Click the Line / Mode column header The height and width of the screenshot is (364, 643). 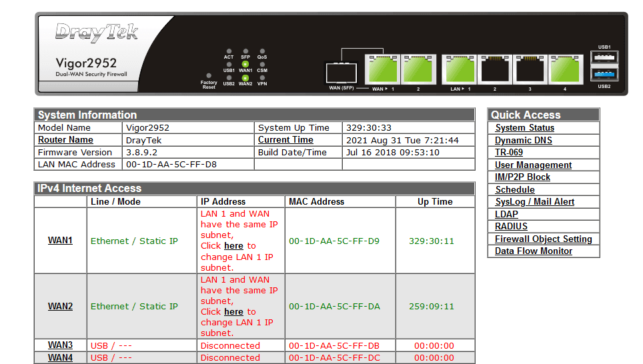(115, 202)
